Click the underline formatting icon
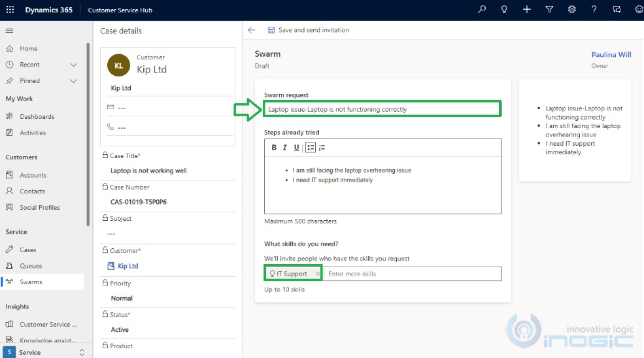Image resolution: width=644 pixels, height=358 pixels. 297,148
